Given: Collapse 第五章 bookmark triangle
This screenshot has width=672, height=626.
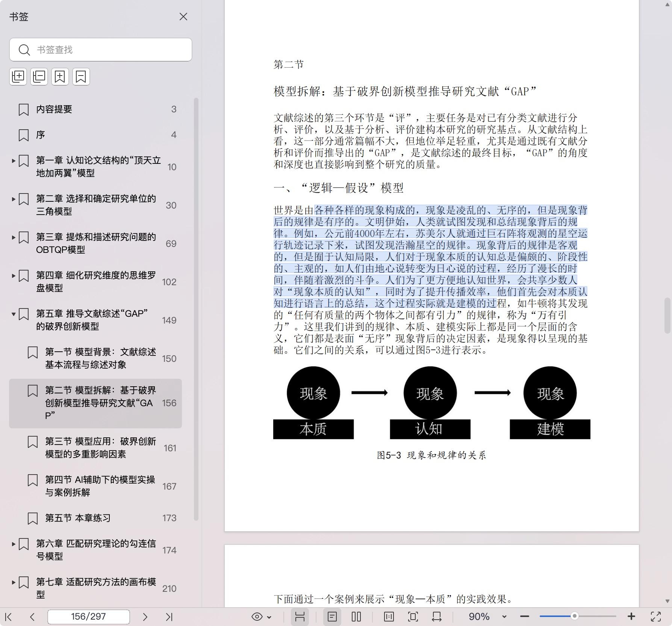Looking at the screenshot, I should (14, 314).
